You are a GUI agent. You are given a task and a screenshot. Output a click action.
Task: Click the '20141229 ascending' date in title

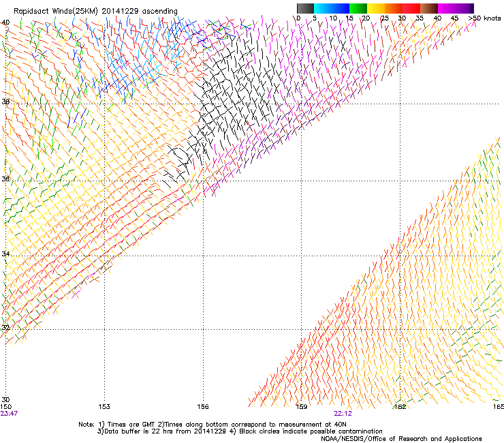point(140,11)
